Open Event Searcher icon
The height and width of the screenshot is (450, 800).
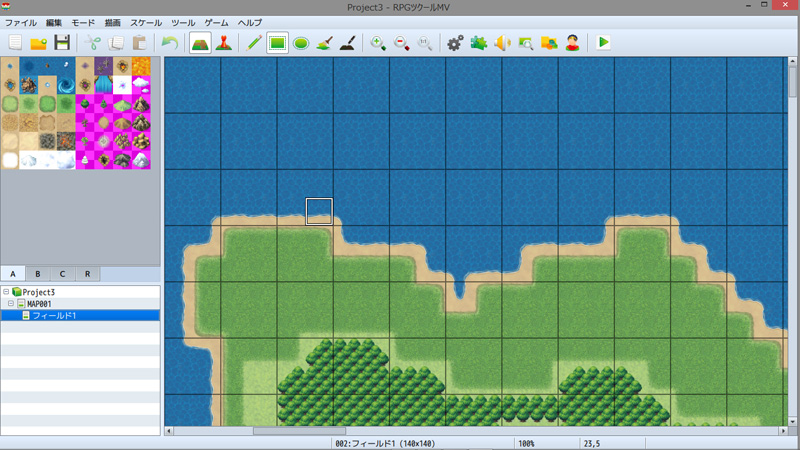(x=526, y=43)
